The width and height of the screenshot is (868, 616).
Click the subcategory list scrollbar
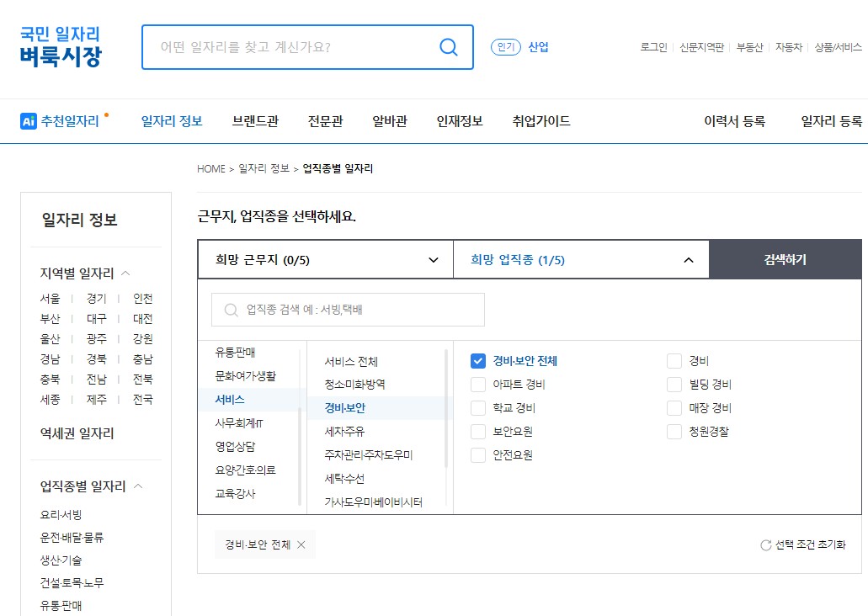click(x=446, y=408)
